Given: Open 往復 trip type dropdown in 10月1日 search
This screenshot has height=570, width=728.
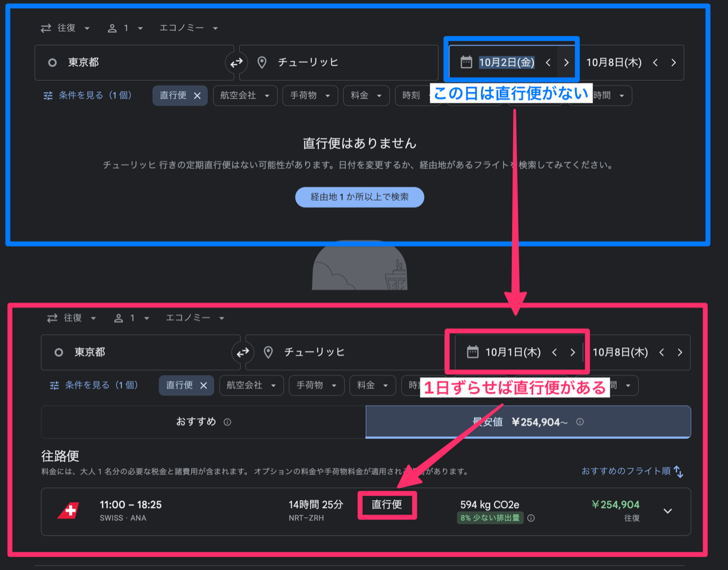Looking at the screenshot, I should point(72,318).
